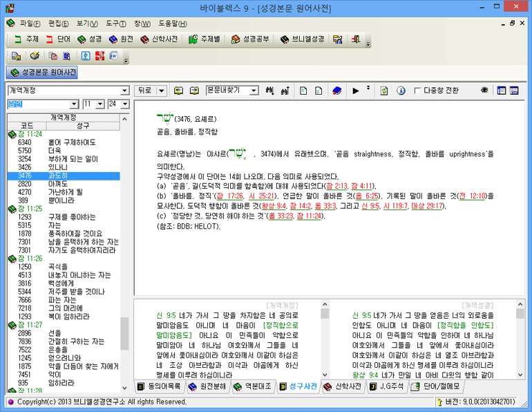The height and width of the screenshot is (412, 532).
Task: Click the blue info circle icon
Action: (x=401, y=91)
